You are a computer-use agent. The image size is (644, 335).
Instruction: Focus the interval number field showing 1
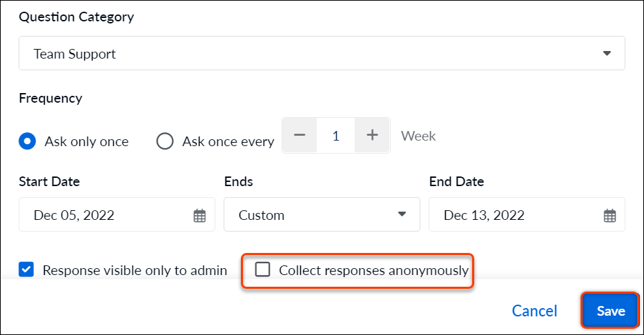336,135
